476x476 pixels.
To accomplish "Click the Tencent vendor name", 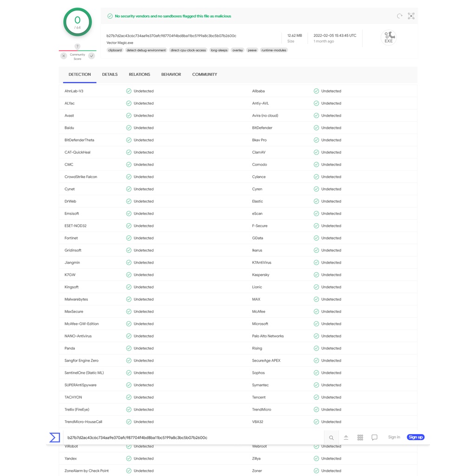I will click(x=258, y=397).
